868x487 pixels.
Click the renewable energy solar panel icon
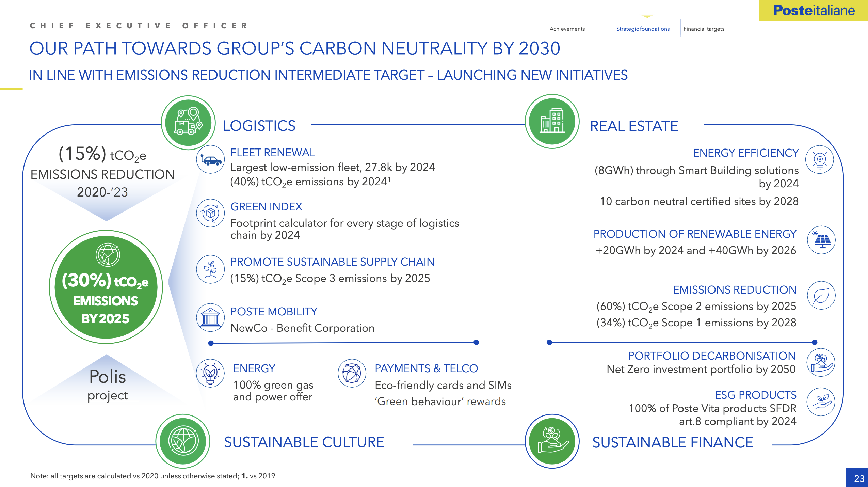tap(821, 240)
